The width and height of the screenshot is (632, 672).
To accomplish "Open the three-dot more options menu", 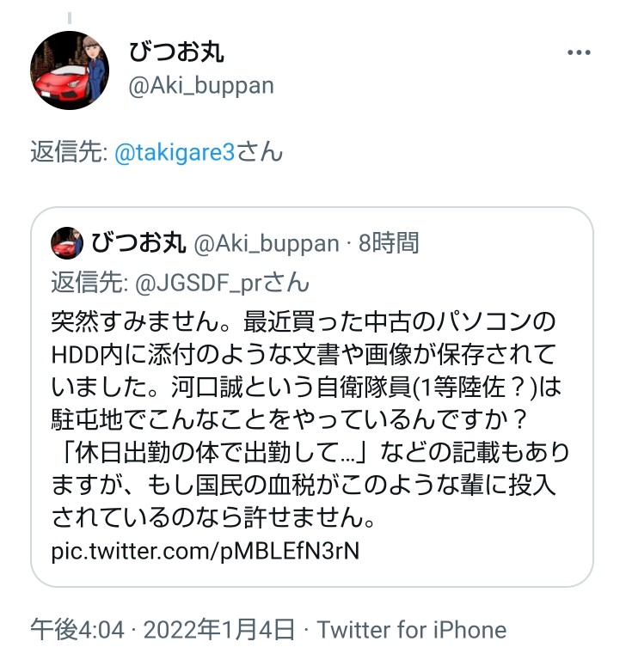I will tap(579, 52).
